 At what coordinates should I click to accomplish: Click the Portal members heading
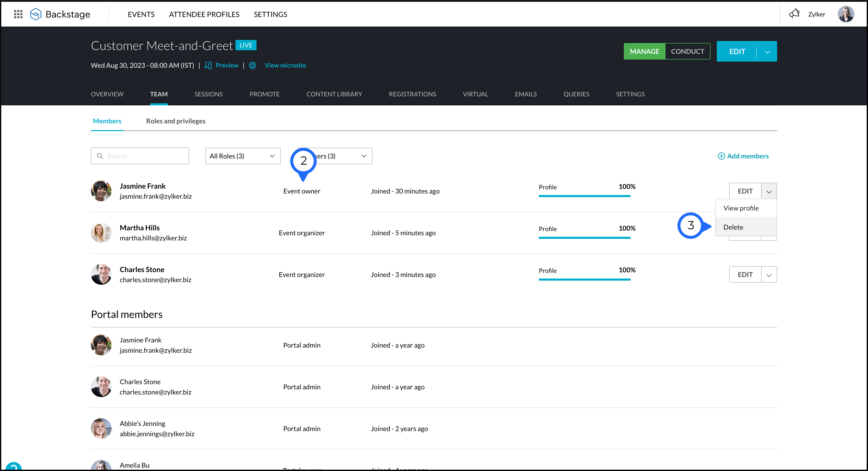(127, 314)
